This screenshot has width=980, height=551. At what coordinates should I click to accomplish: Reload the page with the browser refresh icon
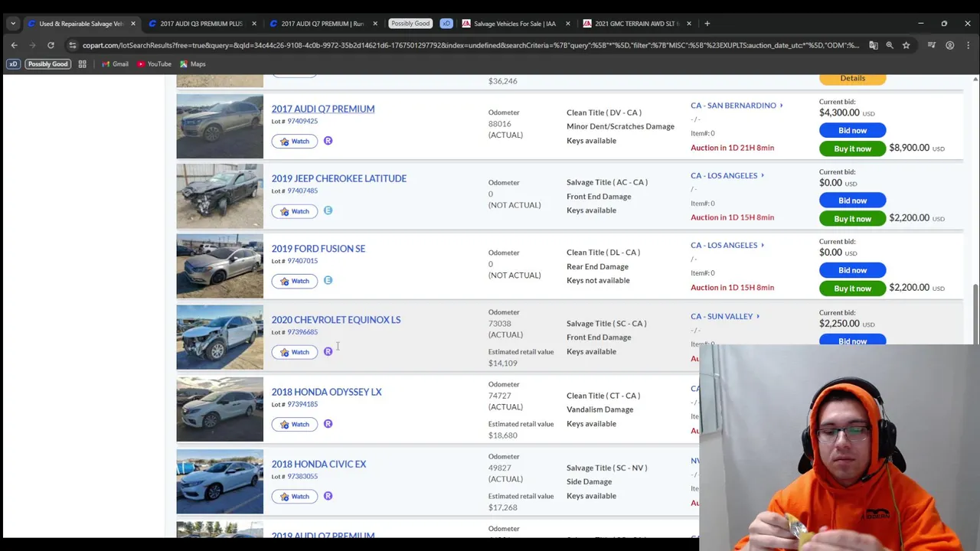tap(51, 45)
